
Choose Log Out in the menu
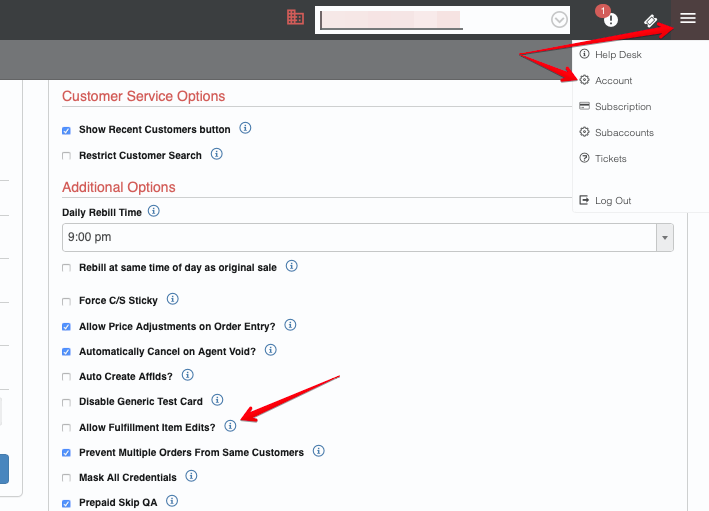612,200
